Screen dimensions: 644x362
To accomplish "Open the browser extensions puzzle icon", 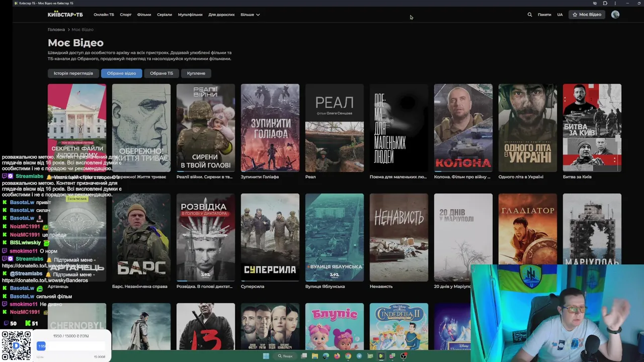I will [x=605, y=3].
